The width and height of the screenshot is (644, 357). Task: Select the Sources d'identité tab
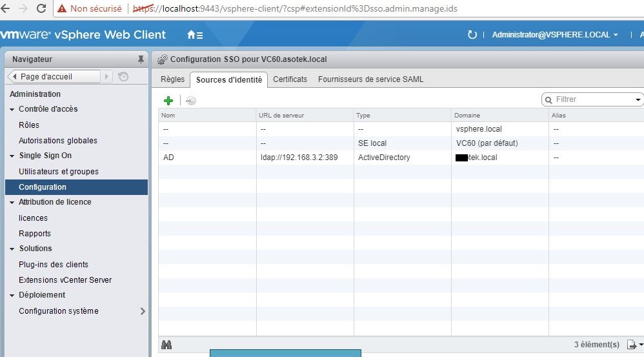coord(229,79)
